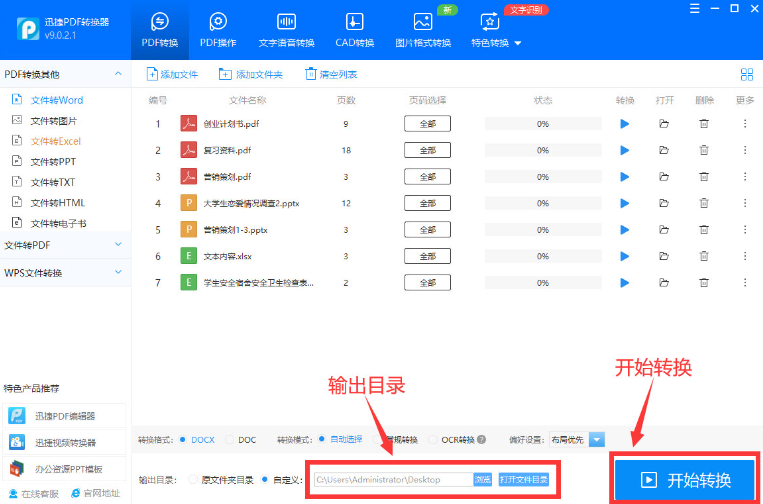This screenshot has width=763, height=504.
Task: Open more options for 营销策划1-3.pptx
Action: (745, 230)
